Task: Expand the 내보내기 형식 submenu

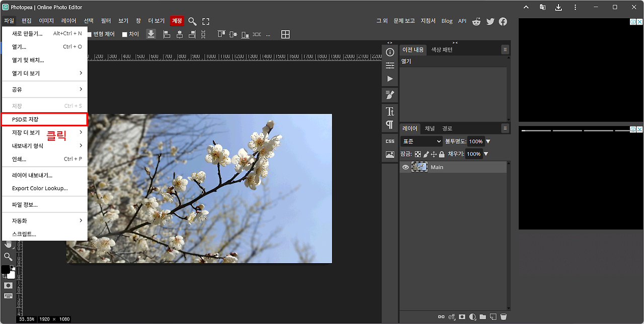Action: 44,146
